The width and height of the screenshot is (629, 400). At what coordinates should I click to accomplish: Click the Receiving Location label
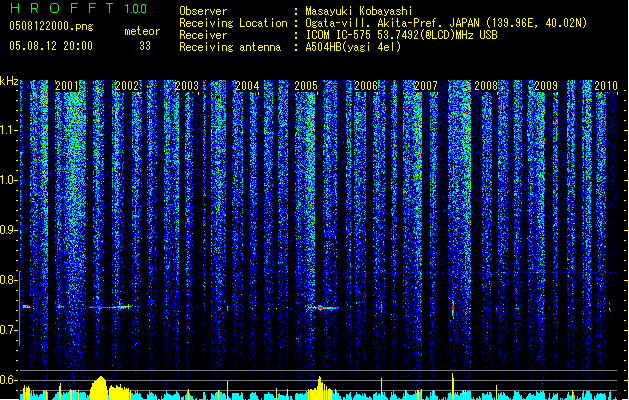point(233,23)
